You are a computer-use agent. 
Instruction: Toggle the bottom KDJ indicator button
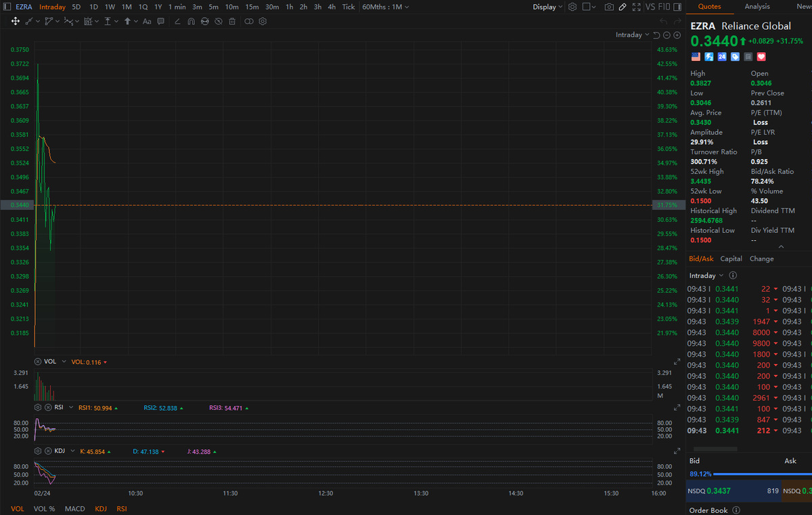[101, 508]
